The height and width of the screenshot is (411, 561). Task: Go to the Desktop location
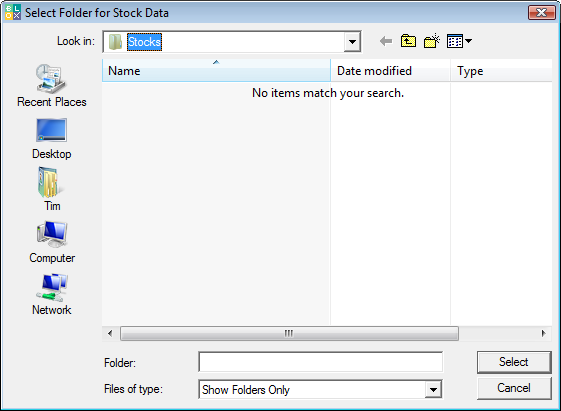point(52,138)
